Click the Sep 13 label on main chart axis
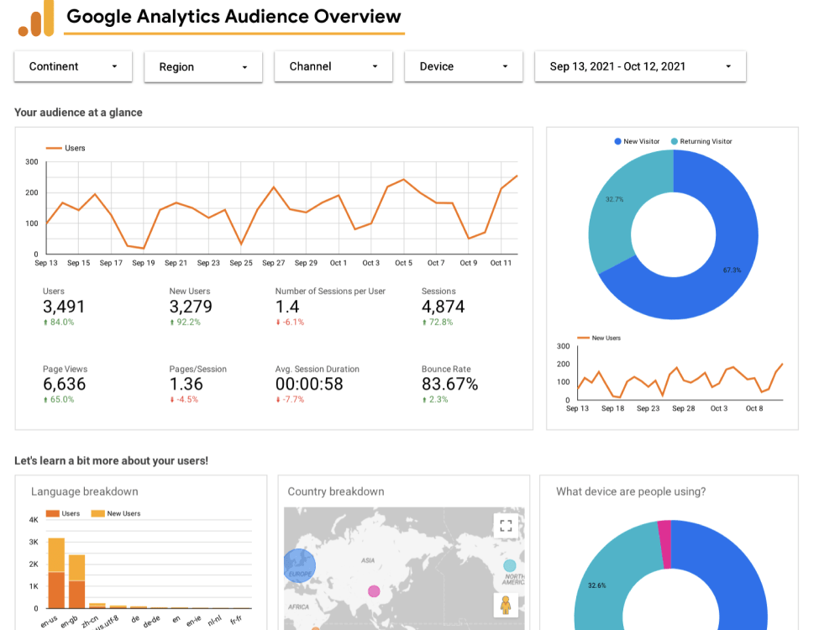This screenshot has height=630, width=840. tap(46, 263)
